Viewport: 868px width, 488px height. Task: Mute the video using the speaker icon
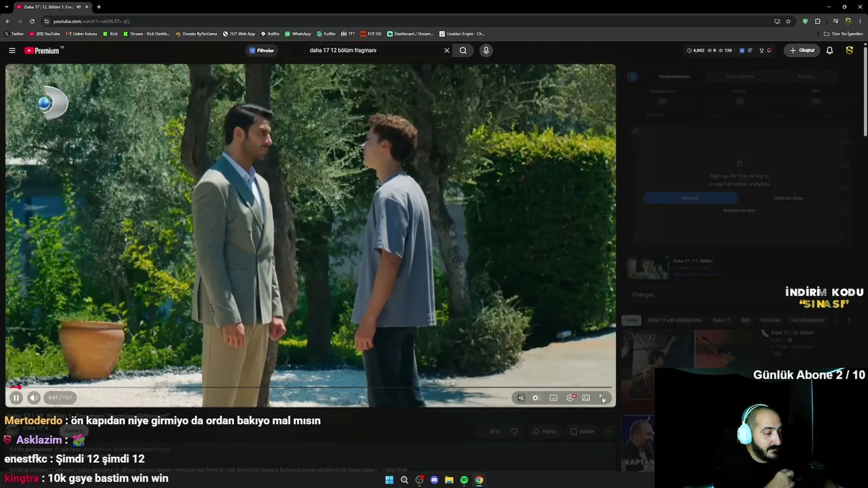(34, 398)
